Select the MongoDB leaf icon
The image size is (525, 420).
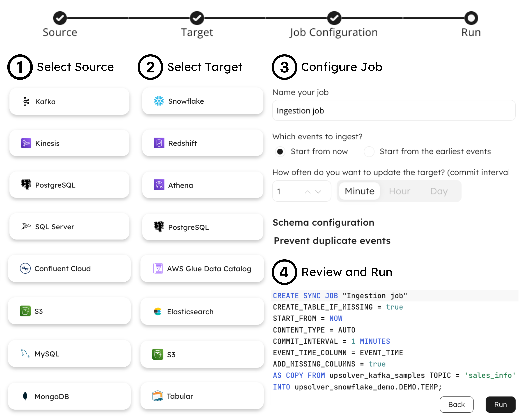[x=25, y=396]
